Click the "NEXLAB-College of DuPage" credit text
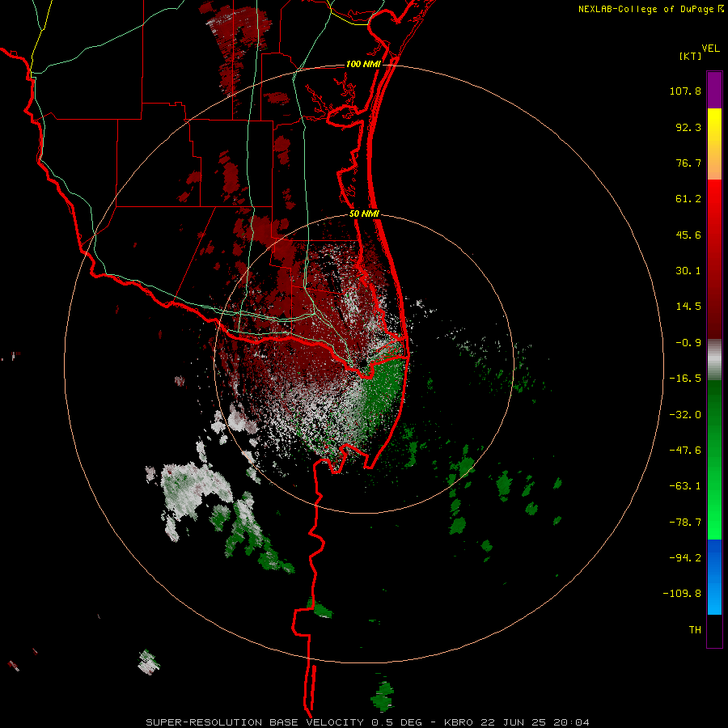The height and width of the screenshot is (728, 728). click(x=645, y=9)
